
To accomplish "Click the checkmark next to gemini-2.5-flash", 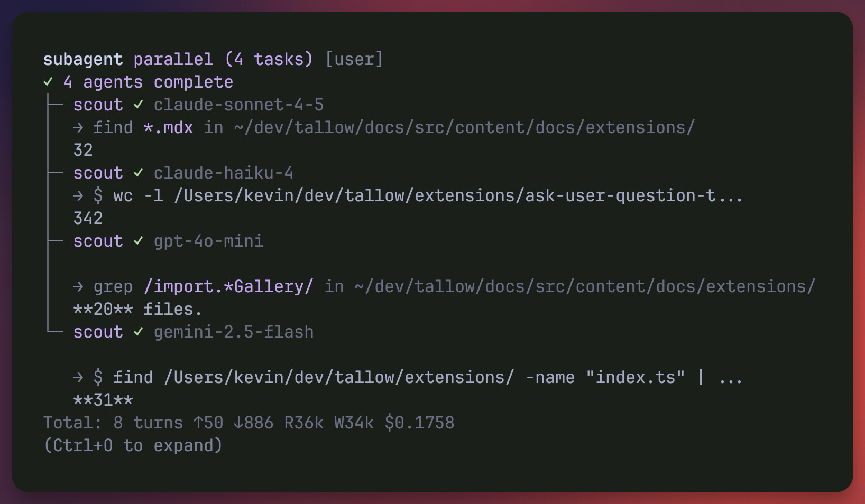I will tap(139, 332).
